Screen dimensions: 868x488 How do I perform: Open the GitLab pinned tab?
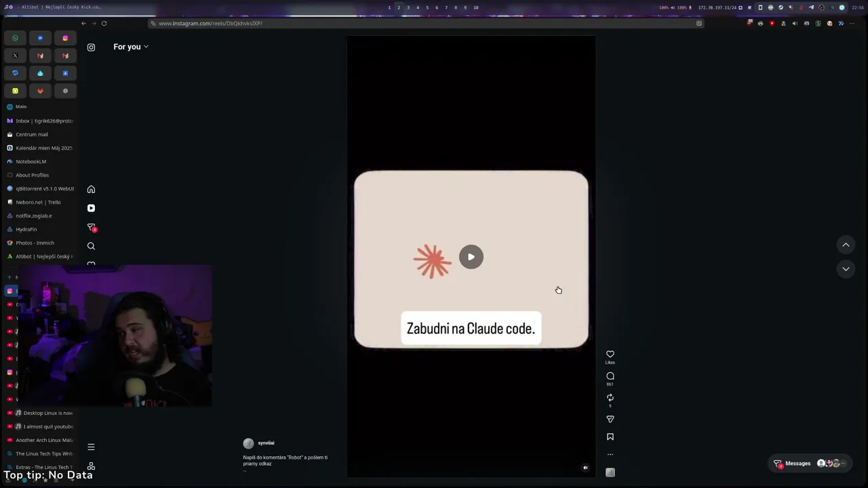pyautogui.click(x=40, y=91)
